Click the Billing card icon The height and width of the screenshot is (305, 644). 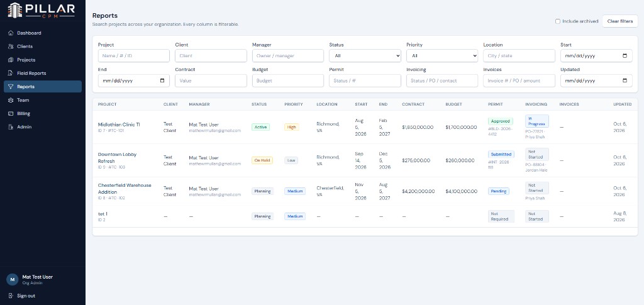(x=11, y=113)
